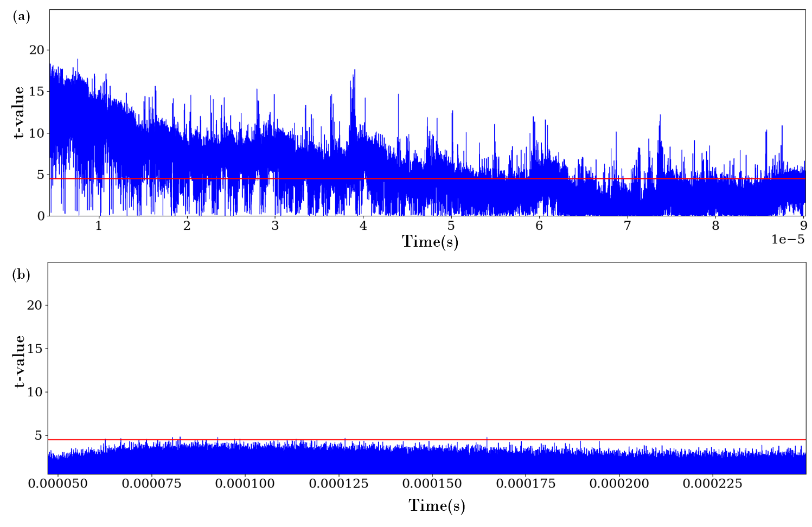
Task: Click the 1e−5 exponent label of plot (a)
Action: coord(788,239)
